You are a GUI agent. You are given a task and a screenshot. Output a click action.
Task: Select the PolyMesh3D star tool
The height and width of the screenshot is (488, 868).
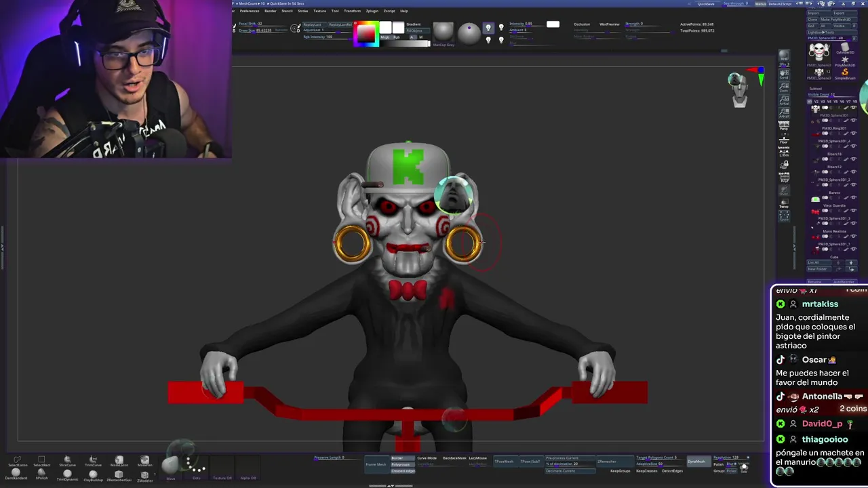[845, 62]
